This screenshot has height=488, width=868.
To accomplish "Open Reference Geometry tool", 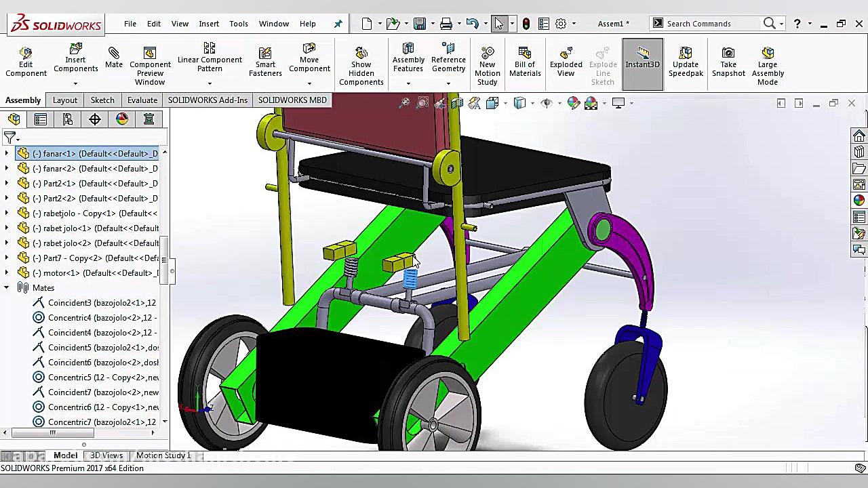I will [x=448, y=58].
